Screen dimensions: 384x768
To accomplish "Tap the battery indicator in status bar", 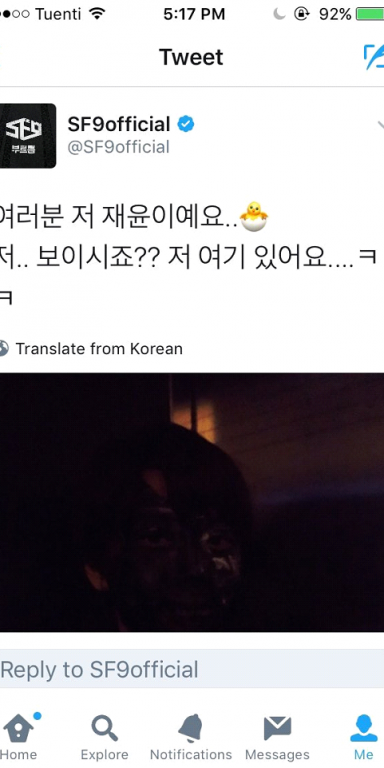I will [x=370, y=14].
